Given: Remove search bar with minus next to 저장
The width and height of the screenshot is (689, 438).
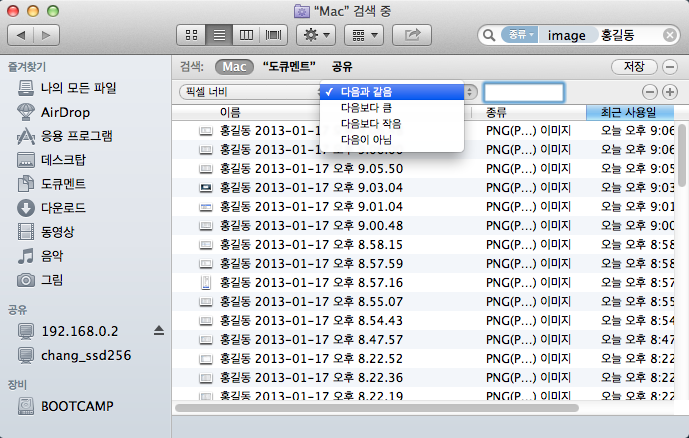Looking at the screenshot, I should [670, 67].
